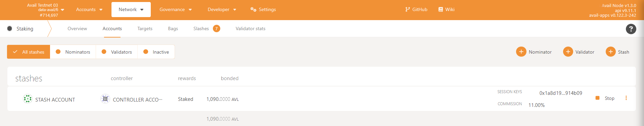The width and height of the screenshot is (644, 126).
Task: Open the Slashes tab
Action: click(x=206, y=28)
